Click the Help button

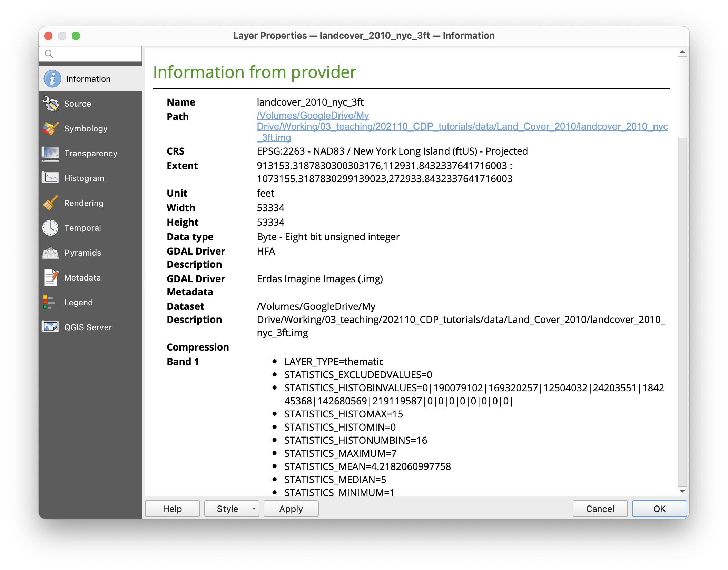pyautogui.click(x=173, y=509)
